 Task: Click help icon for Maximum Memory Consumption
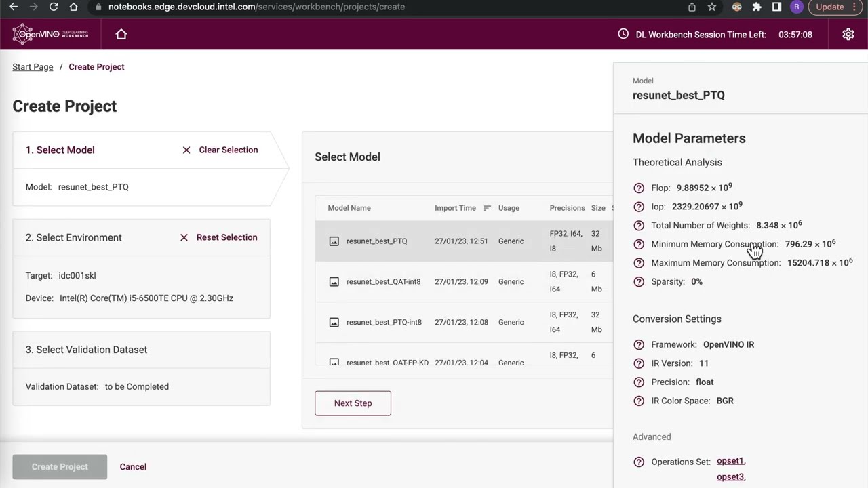click(x=639, y=263)
